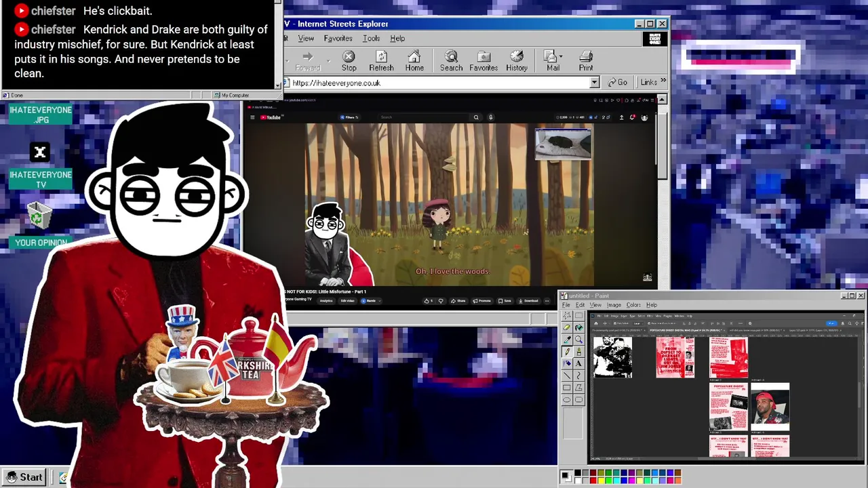Open the Image menu in Paint
This screenshot has height=488, width=868.
[614, 305]
